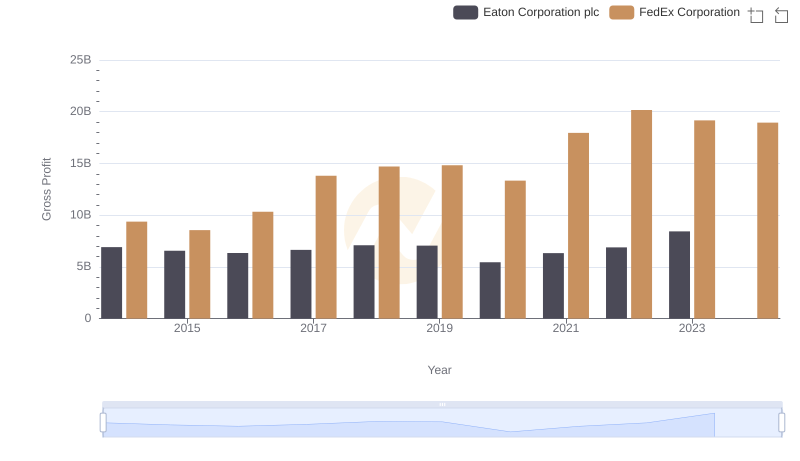Toggle Eaton Corporation plc legend series

[x=526, y=12]
